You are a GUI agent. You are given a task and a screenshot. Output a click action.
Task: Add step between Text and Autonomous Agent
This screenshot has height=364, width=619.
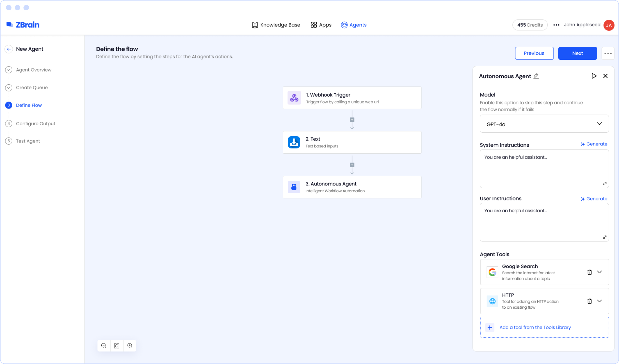(x=352, y=165)
